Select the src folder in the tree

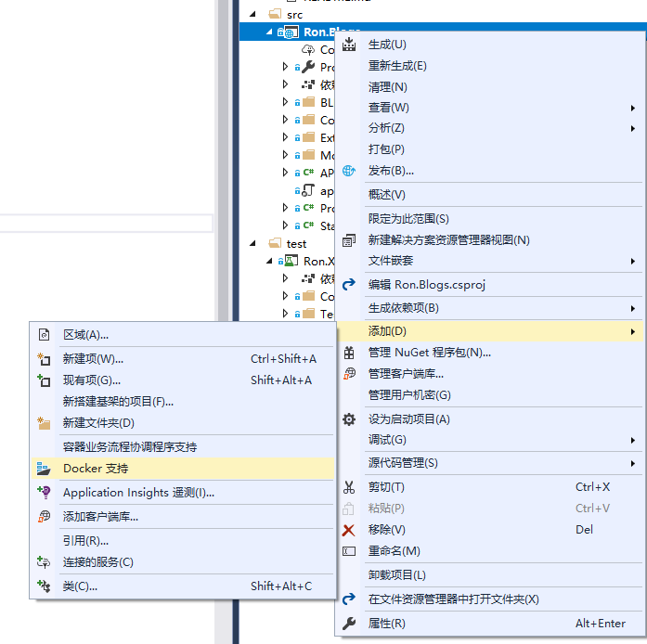(294, 14)
